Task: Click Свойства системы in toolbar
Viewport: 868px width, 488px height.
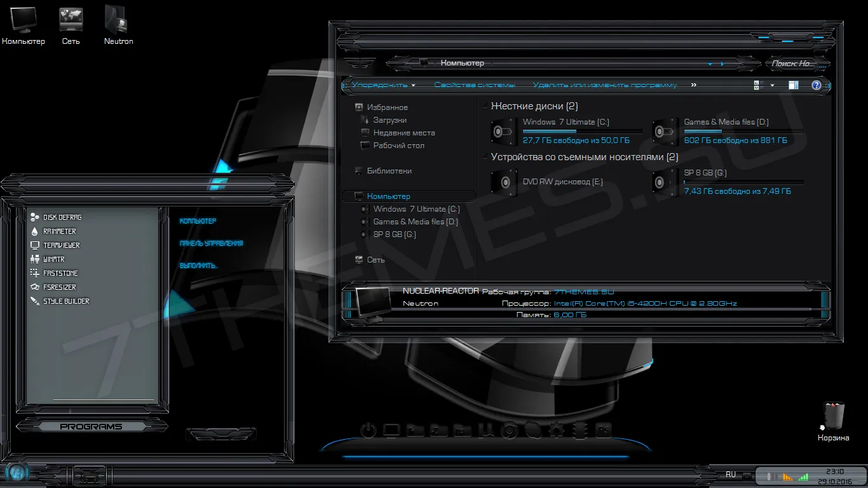Action: (475, 85)
